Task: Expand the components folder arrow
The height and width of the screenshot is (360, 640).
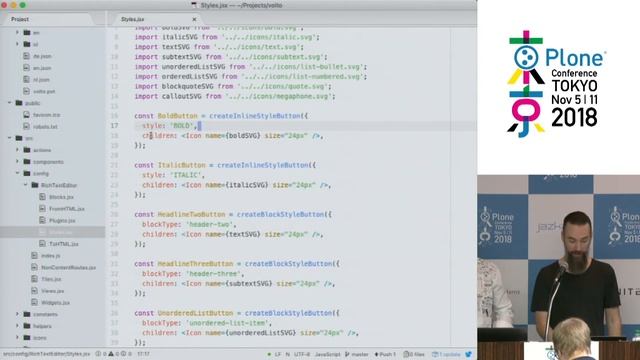Action: click(18, 162)
